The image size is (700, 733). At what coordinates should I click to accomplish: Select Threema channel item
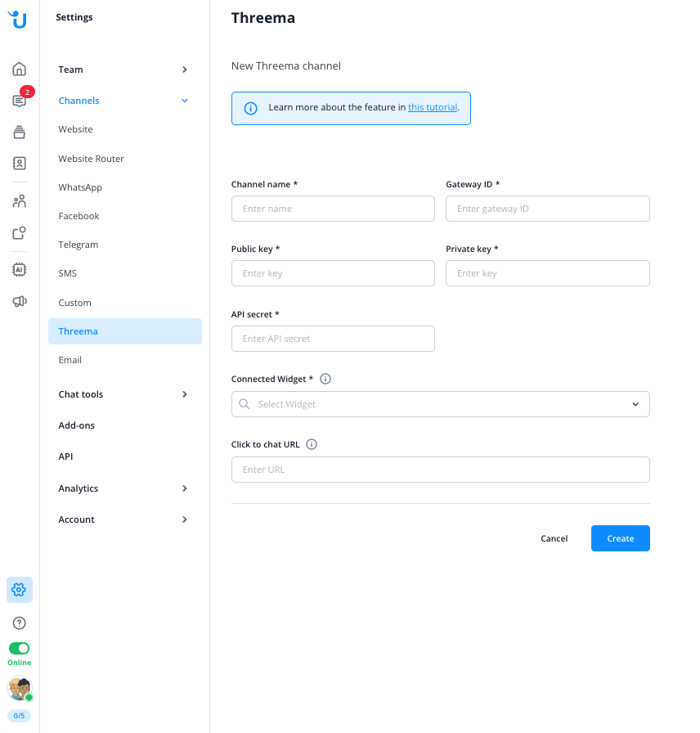125,331
